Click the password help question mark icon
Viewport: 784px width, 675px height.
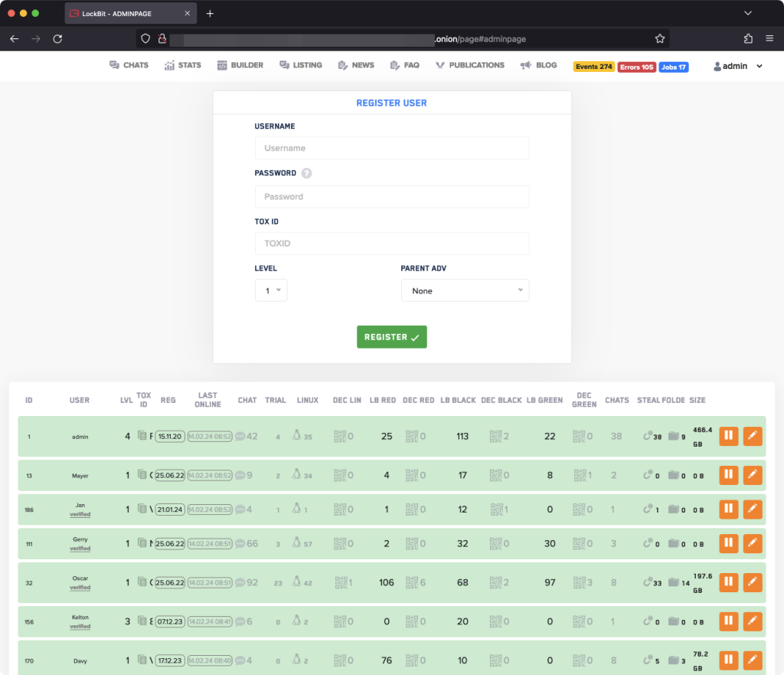point(306,173)
